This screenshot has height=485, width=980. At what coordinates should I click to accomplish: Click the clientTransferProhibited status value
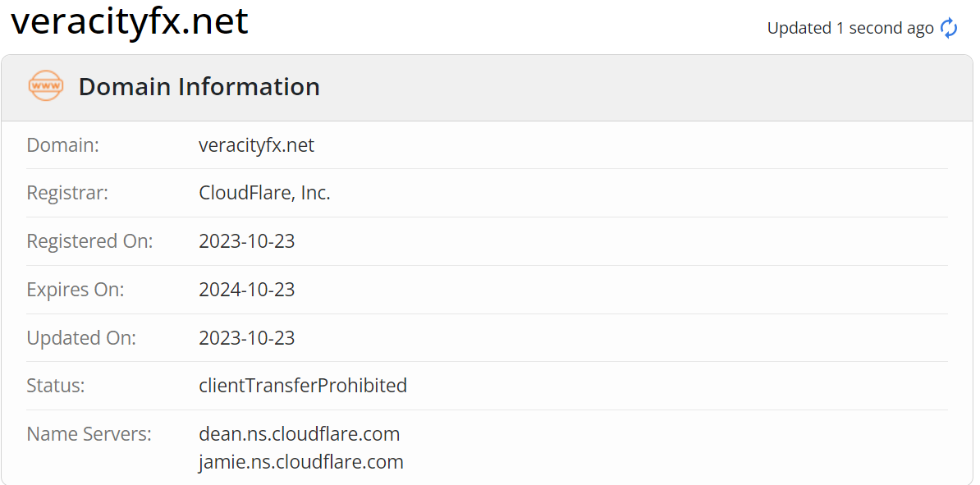coord(303,385)
